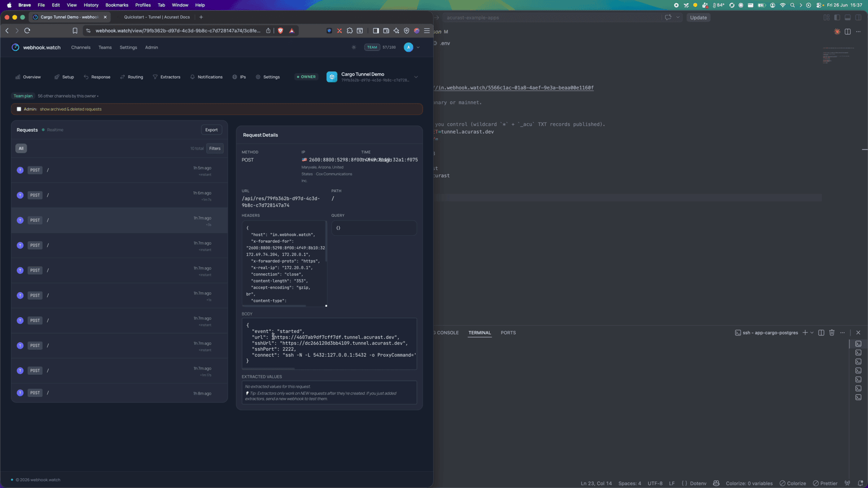Open Brave Rewards triangle icon
Image resolution: width=868 pixels, height=488 pixels.
[292, 31]
